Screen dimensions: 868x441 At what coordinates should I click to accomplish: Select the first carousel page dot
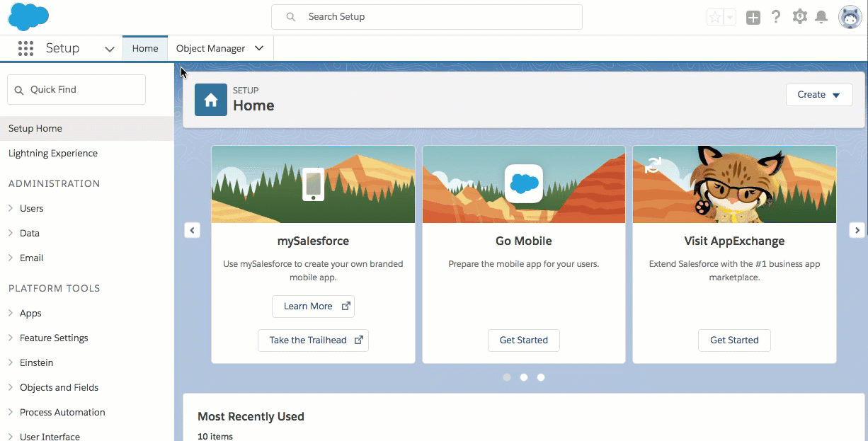pos(507,377)
